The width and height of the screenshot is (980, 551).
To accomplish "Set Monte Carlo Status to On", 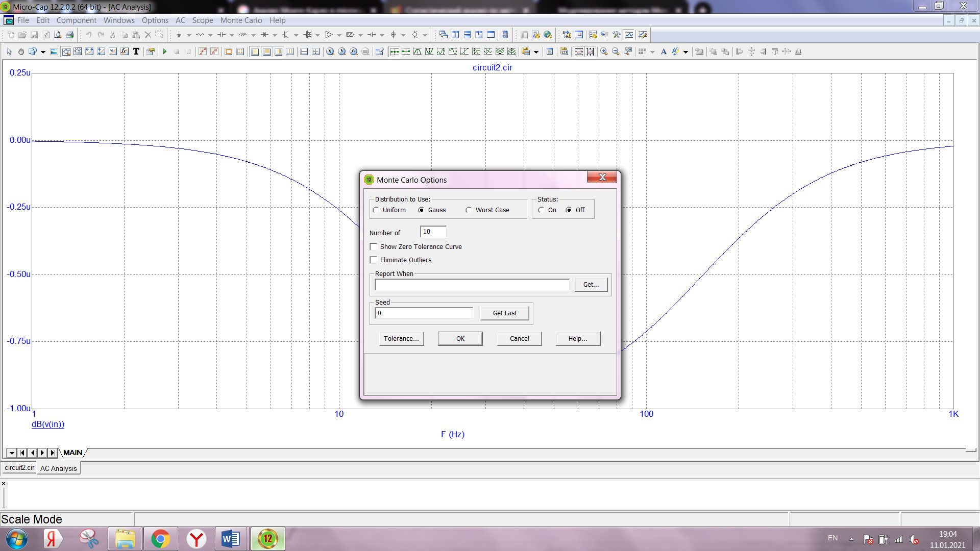I will [x=548, y=210].
